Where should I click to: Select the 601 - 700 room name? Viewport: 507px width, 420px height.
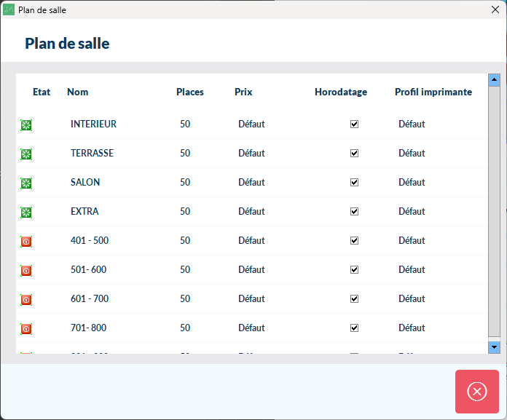click(90, 298)
